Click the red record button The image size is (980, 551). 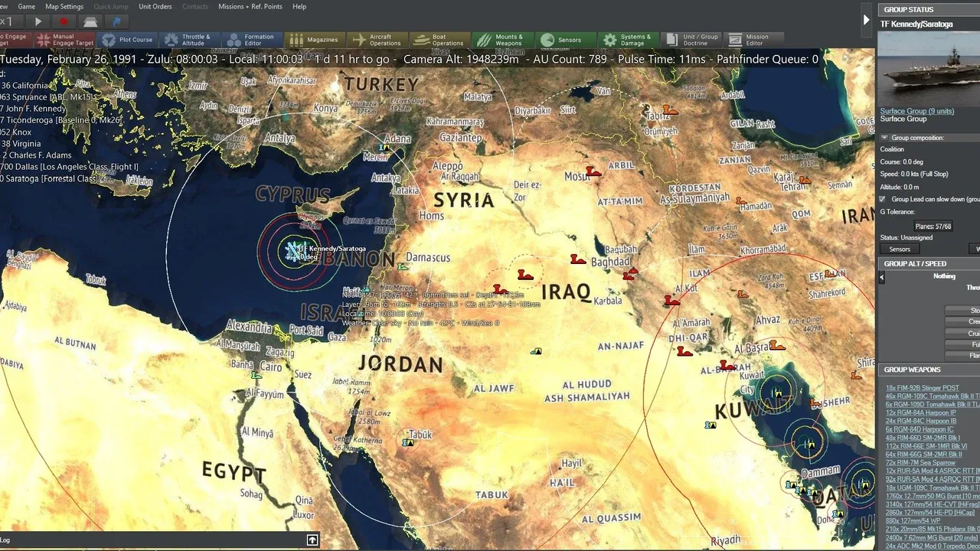(64, 22)
